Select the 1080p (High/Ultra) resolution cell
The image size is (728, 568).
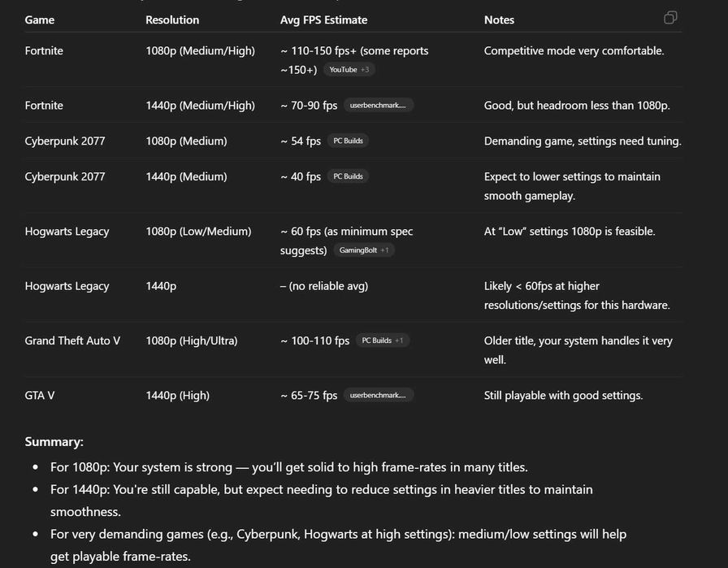[192, 340]
